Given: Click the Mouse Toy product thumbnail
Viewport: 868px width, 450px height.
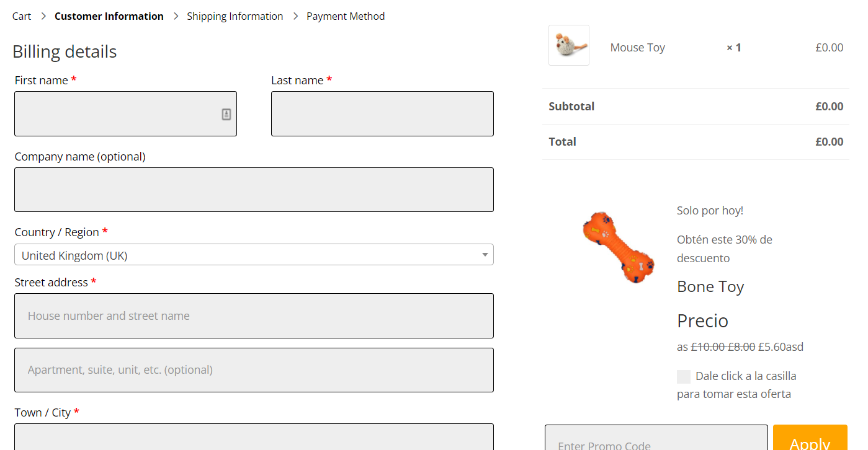Looking at the screenshot, I should (569, 45).
